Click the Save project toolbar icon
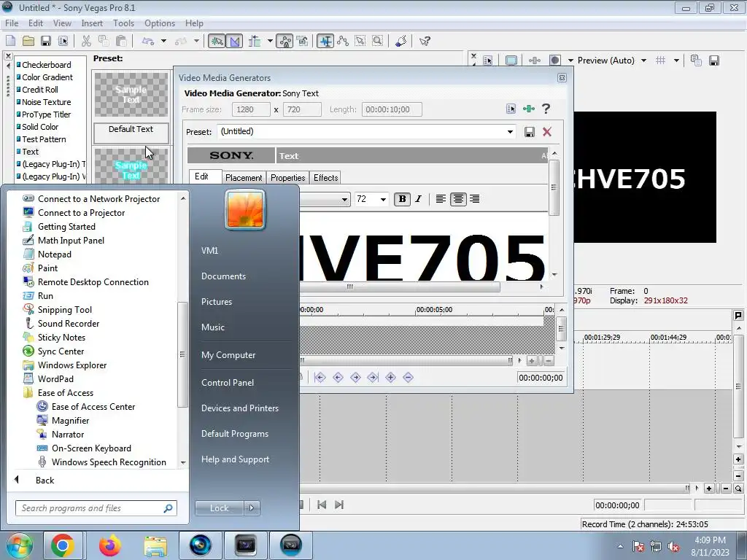Image resolution: width=747 pixels, height=560 pixels. click(x=46, y=41)
